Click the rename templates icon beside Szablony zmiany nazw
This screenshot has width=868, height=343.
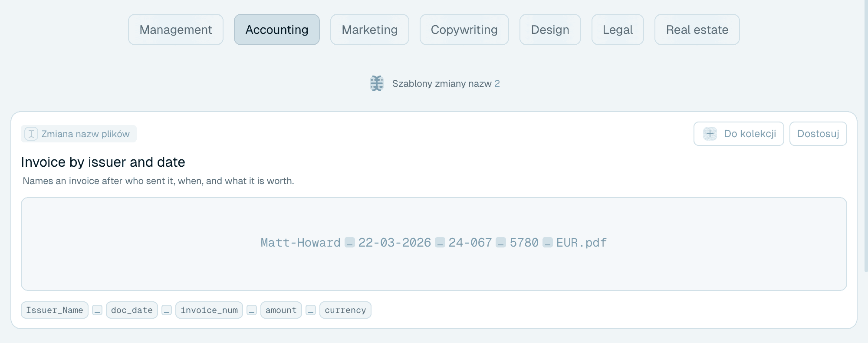click(377, 83)
